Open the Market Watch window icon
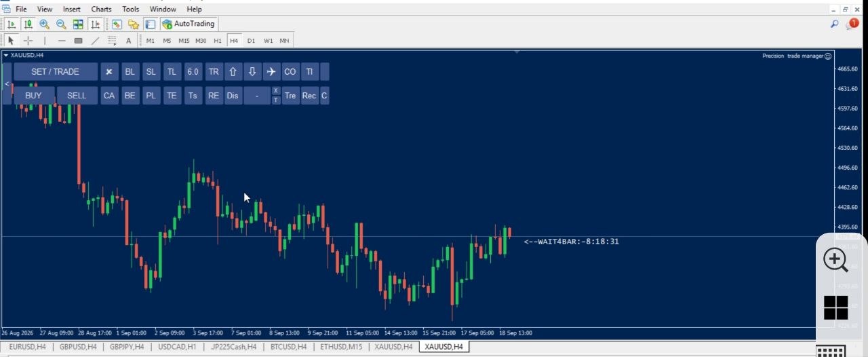The image size is (868, 357). (x=117, y=24)
